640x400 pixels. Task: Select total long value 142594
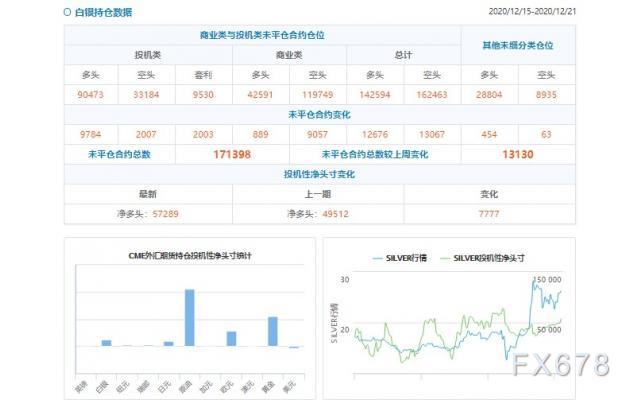coord(375,95)
